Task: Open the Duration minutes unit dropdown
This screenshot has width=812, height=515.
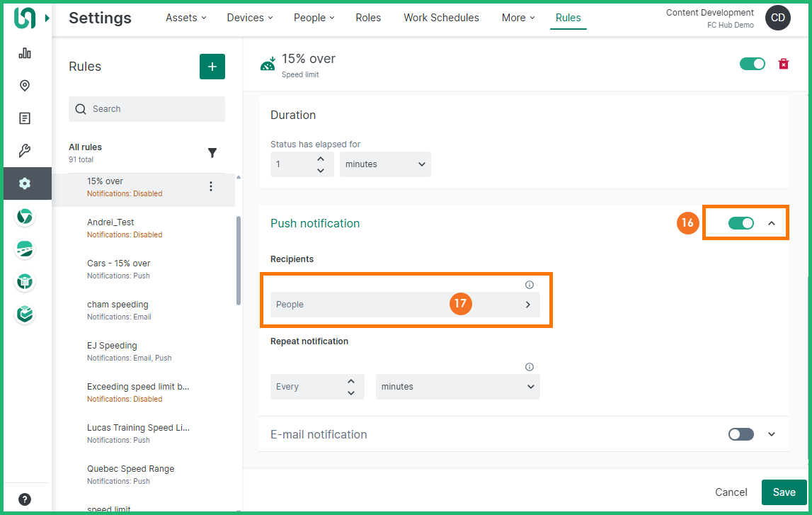Action: click(385, 164)
